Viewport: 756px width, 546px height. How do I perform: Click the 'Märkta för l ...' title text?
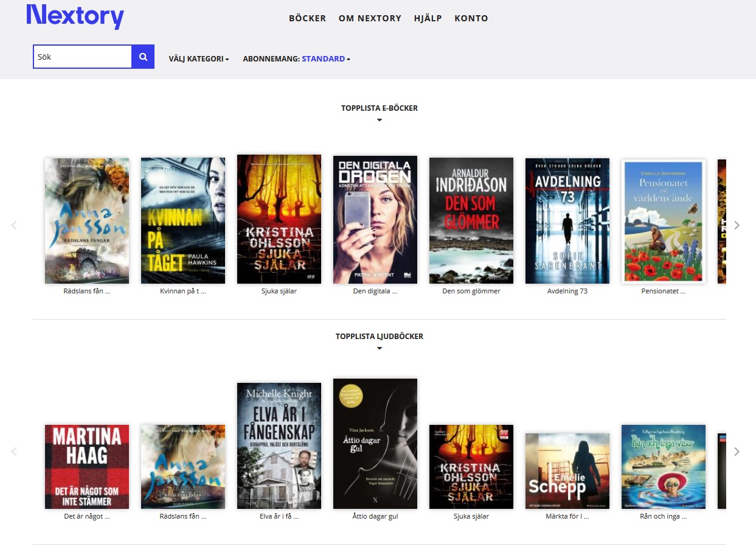click(x=567, y=516)
